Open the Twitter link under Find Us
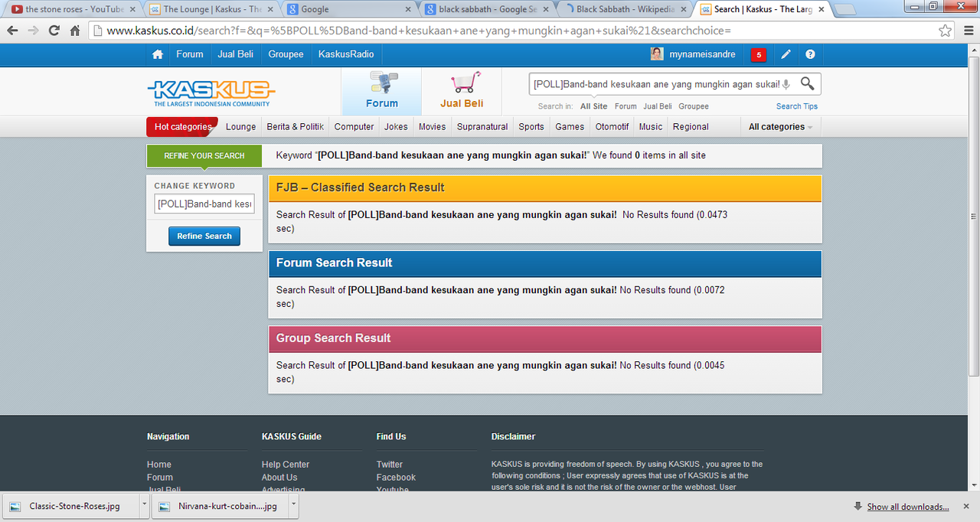The image size is (980, 522). (x=390, y=465)
